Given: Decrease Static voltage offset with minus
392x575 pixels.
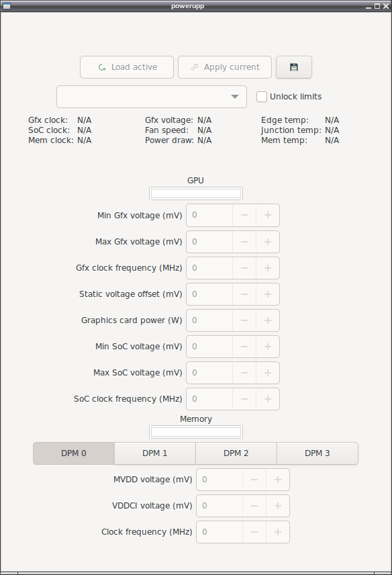Looking at the screenshot, I should point(244,294).
